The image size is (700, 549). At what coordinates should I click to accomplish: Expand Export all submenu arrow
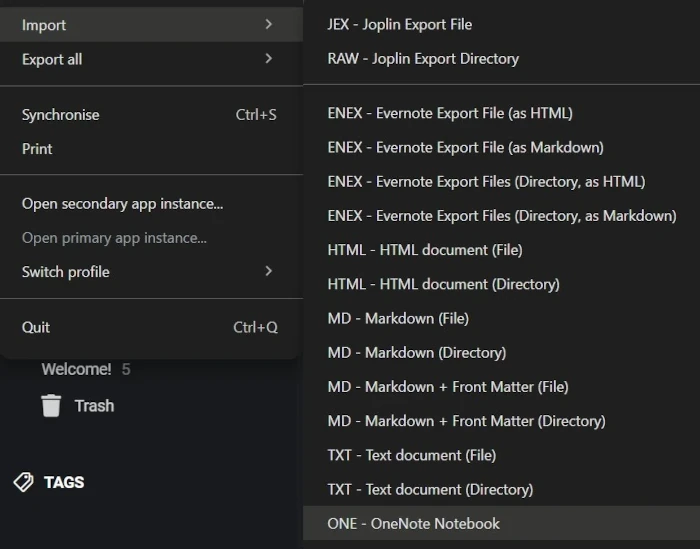tap(268, 58)
